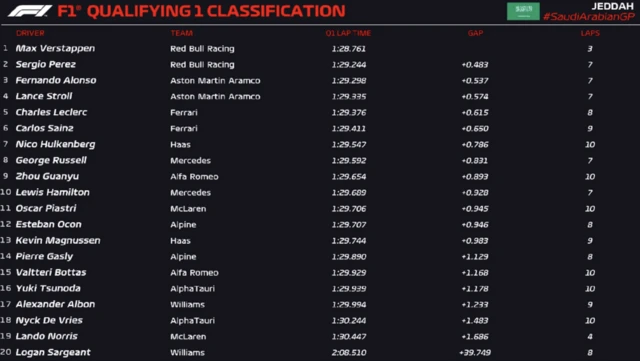The image size is (640, 361).
Task: Click the F1 Qualifying 1 Classification title
Action: 201,11
